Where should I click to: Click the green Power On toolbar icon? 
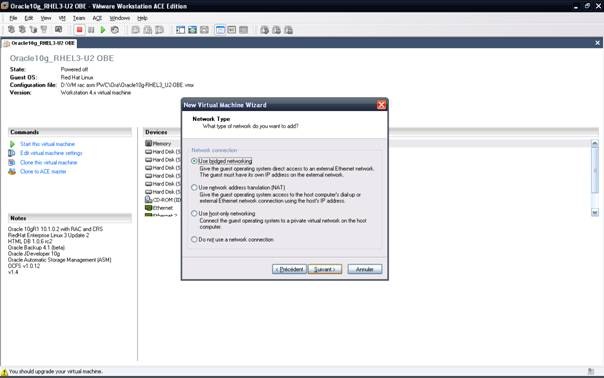click(x=103, y=30)
